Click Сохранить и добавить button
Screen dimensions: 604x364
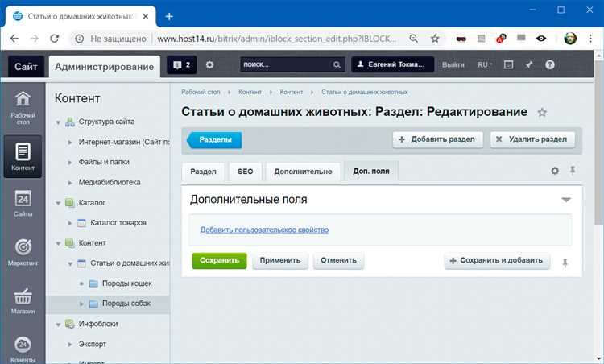(x=497, y=260)
